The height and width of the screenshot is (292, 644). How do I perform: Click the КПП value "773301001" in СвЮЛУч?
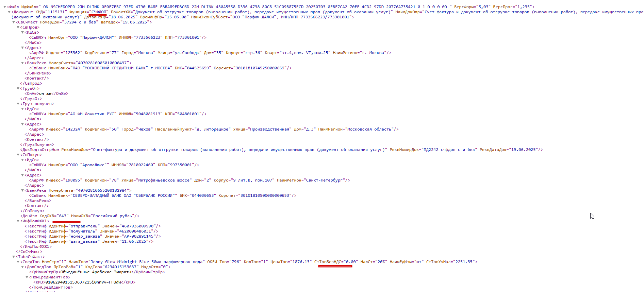click(x=188, y=37)
